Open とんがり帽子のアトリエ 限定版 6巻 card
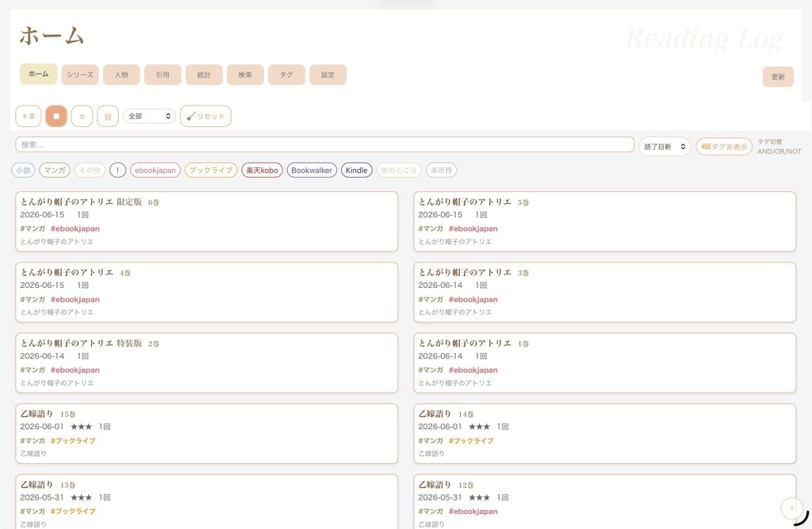This screenshot has width=812, height=529. 207,222
